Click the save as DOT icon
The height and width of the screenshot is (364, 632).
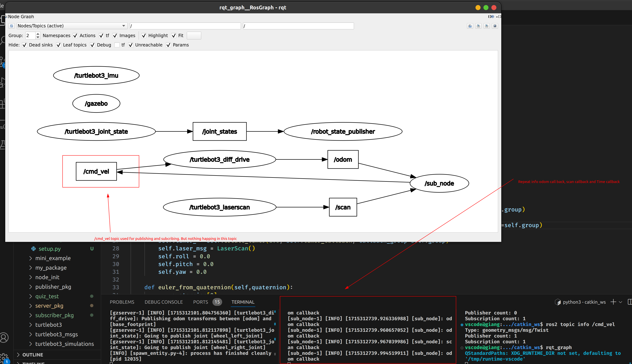pyautogui.click(x=478, y=26)
